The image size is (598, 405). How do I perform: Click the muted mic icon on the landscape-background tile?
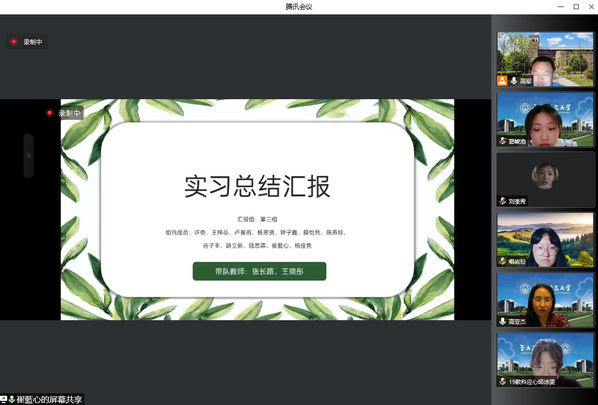tap(503, 261)
